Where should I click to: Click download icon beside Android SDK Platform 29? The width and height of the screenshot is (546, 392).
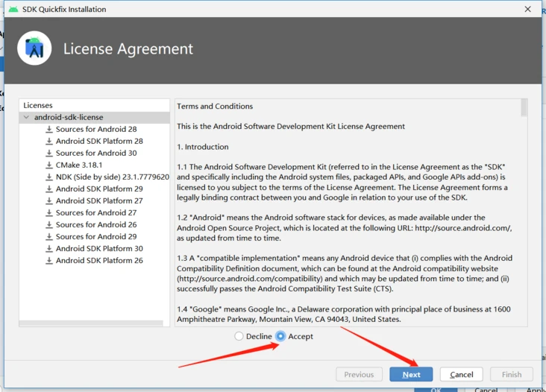click(x=49, y=189)
